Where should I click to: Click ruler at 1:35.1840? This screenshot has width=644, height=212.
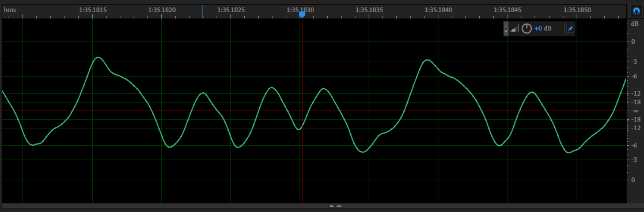(x=438, y=9)
